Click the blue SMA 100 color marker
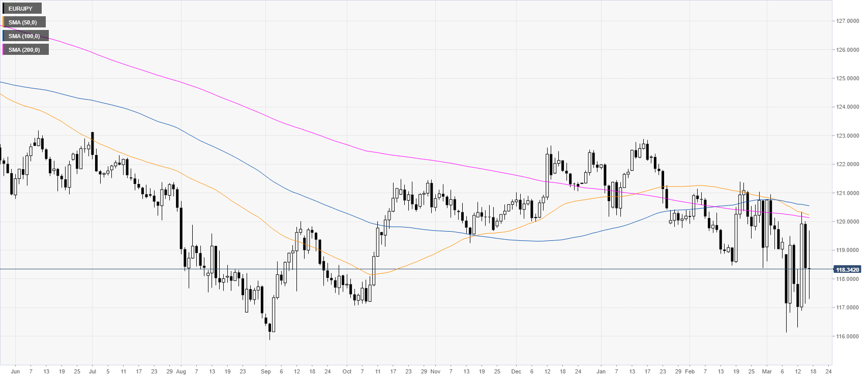The height and width of the screenshot is (378, 868). (4, 36)
